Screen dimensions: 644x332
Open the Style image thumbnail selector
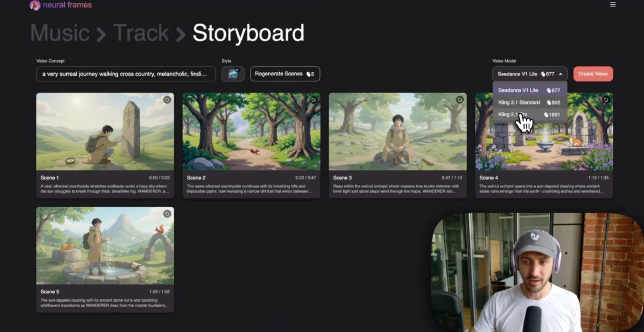point(232,75)
